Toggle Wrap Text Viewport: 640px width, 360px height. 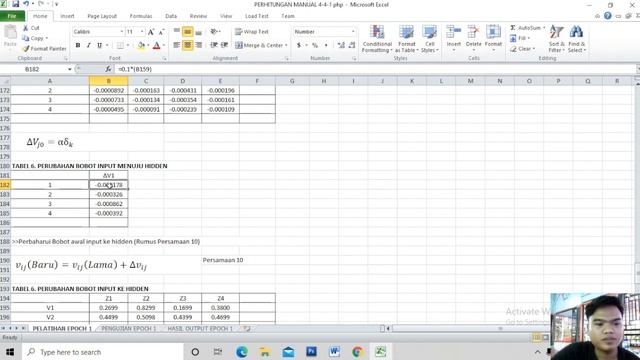(x=252, y=31)
